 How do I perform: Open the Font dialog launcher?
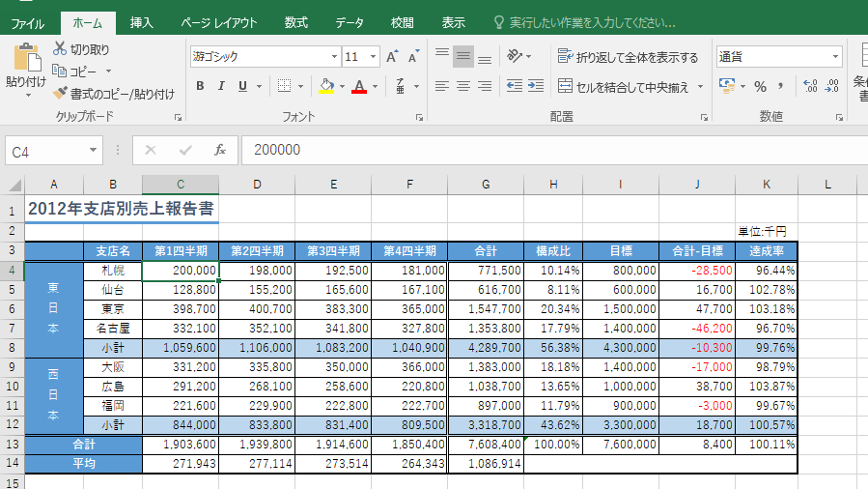pyautogui.click(x=420, y=117)
